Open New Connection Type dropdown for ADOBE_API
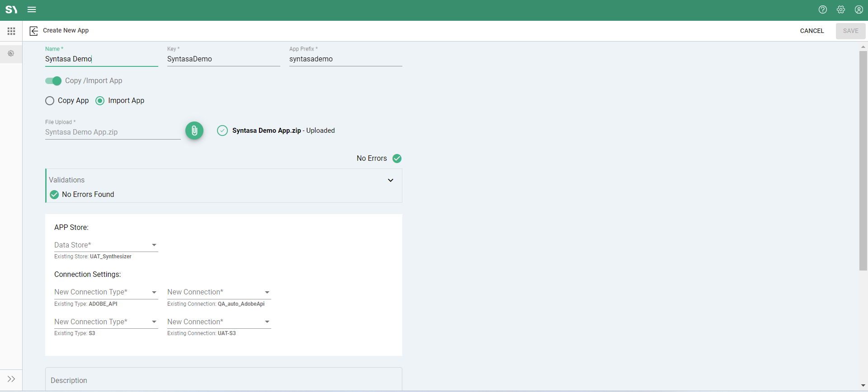Viewport: 868px width, 392px height. coord(106,292)
